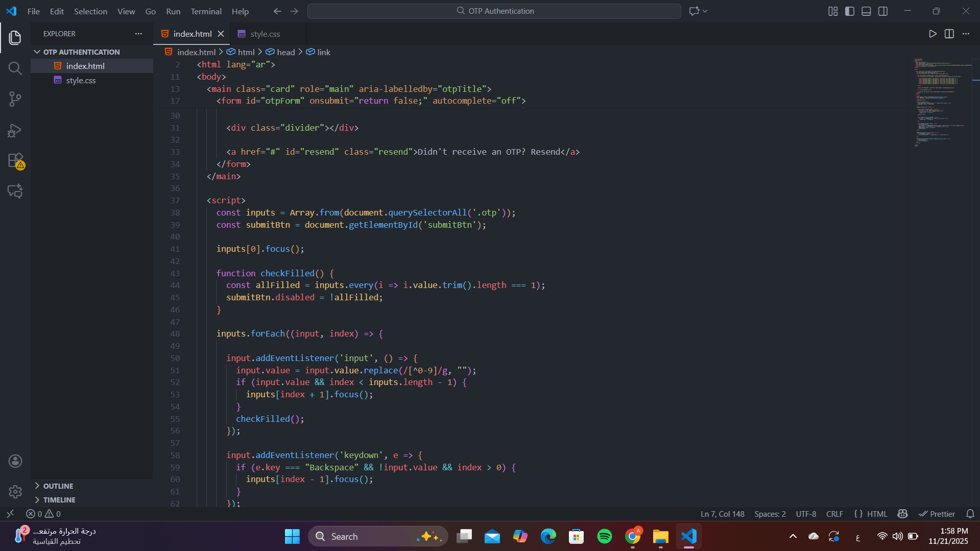This screenshot has width=980, height=551.
Task: Toggle the Secondary Side Bar visibility
Action: [883, 11]
